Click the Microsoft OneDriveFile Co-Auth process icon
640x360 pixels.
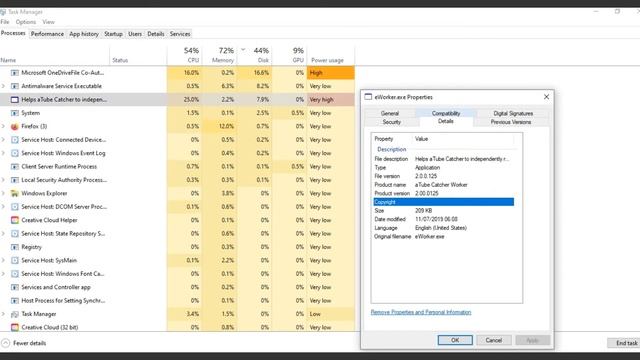pos(15,73)
